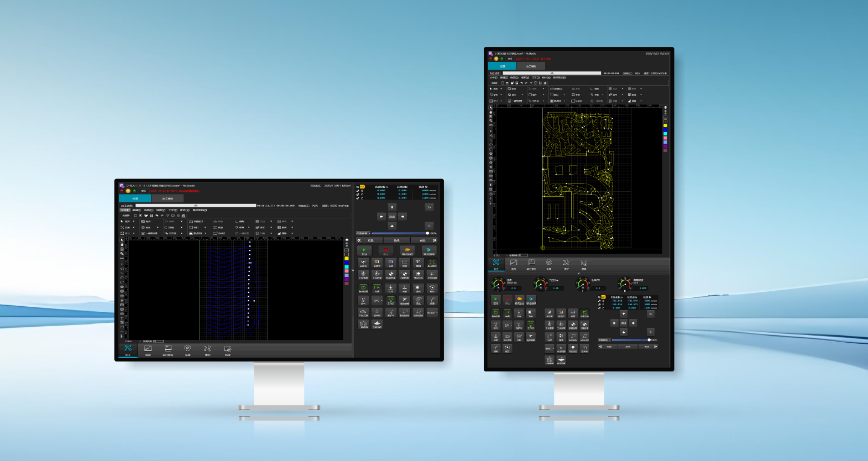Open the wrench Maintenance icon on portrait monitor
This screenshot has height=461, width=868.
click(566, 263)
